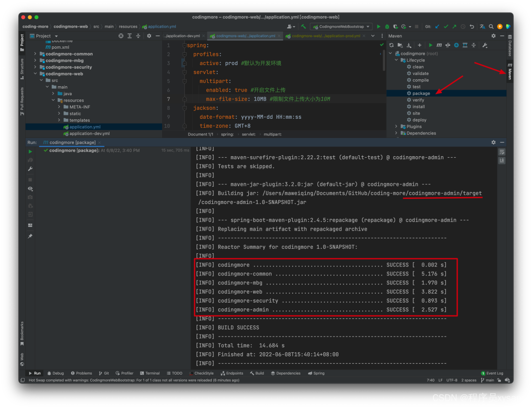Add a Maven project with plus icon

click(x=420, y=45)
